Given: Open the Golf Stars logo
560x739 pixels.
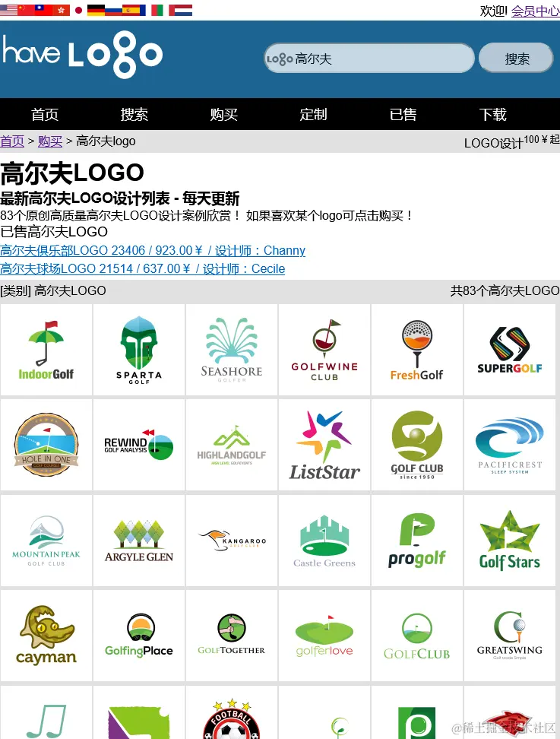Looking at the screenshot, I should [510, 541].
